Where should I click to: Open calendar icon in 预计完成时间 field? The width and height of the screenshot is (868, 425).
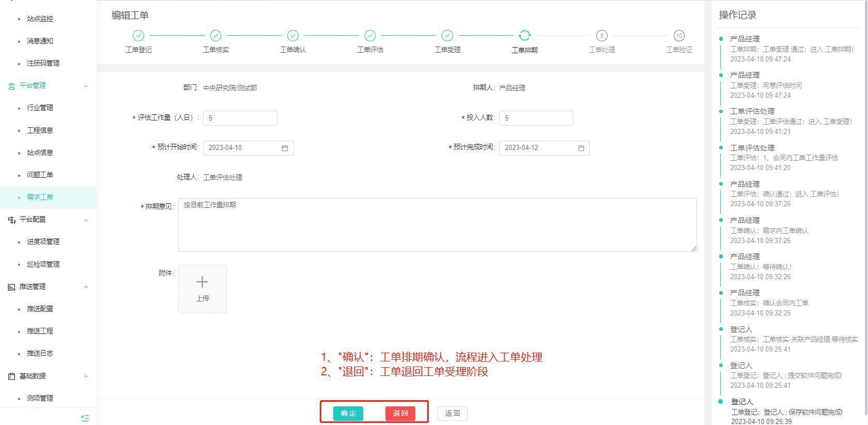[581, 148]
